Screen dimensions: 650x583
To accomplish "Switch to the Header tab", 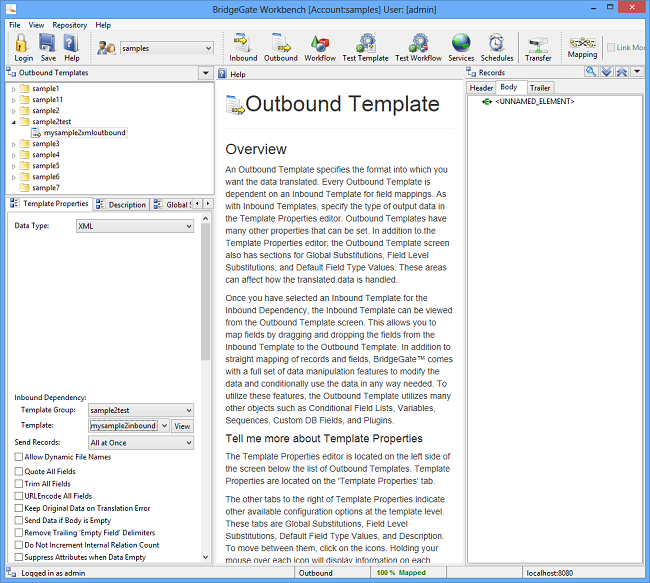I will coord(481,88).
